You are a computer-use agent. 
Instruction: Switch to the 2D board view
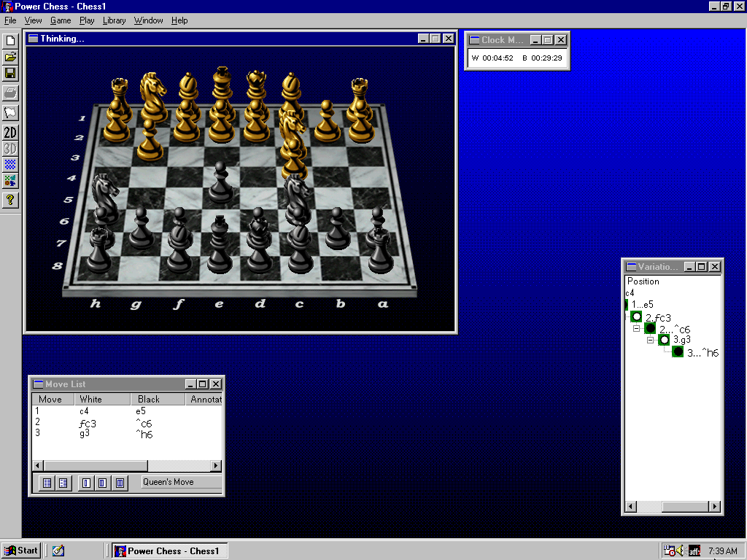pos(10,133)
